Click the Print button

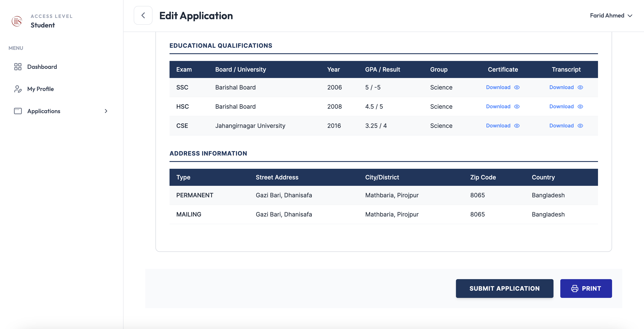[586, 289]
